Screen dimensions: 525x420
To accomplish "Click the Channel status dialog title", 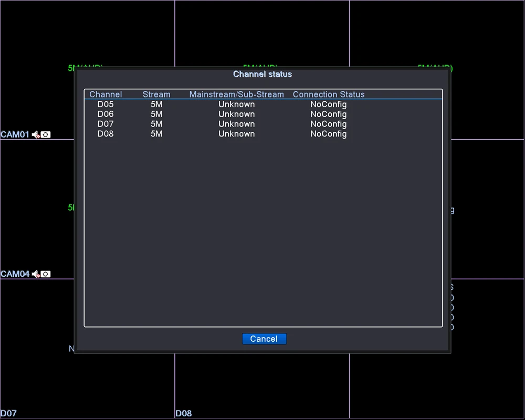I will [262, 74].
